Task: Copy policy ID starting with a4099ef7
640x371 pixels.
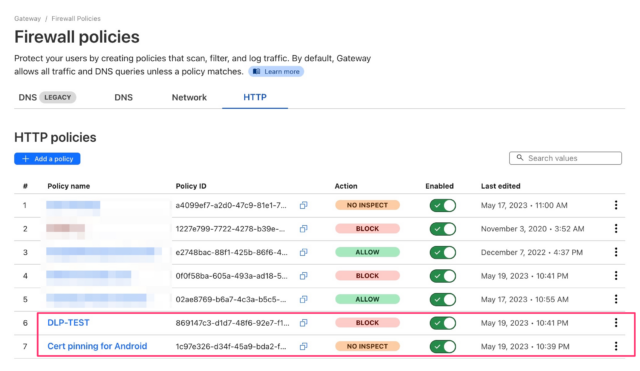Action: (303, 205)
